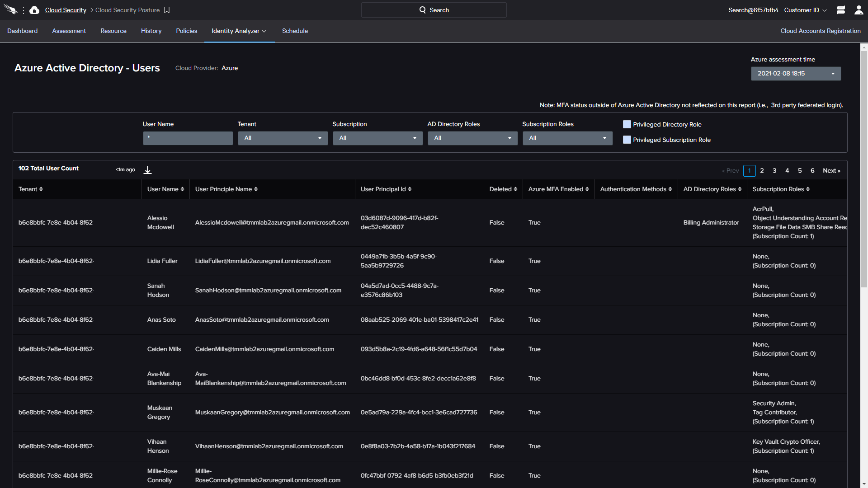Go to the Next page of results
Image resolution: width=868 pixels, height=488 pixels.
[831, 170]
